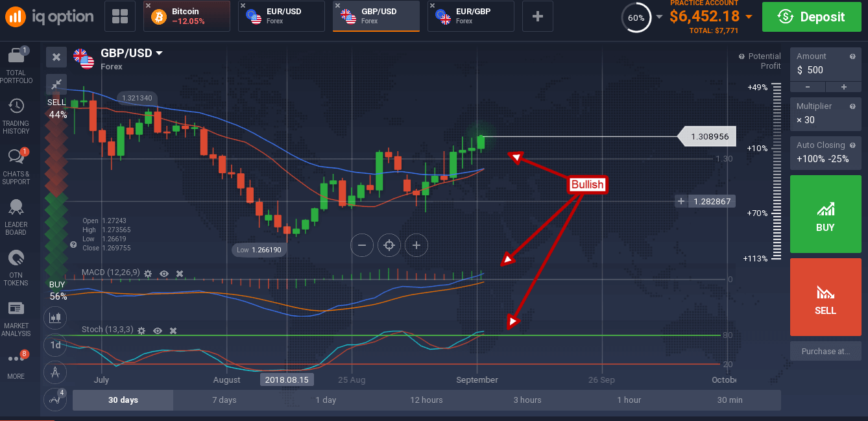Open OTN Tokens section
Viewport: 868px width, 421px height.
[x=16, y=268]
